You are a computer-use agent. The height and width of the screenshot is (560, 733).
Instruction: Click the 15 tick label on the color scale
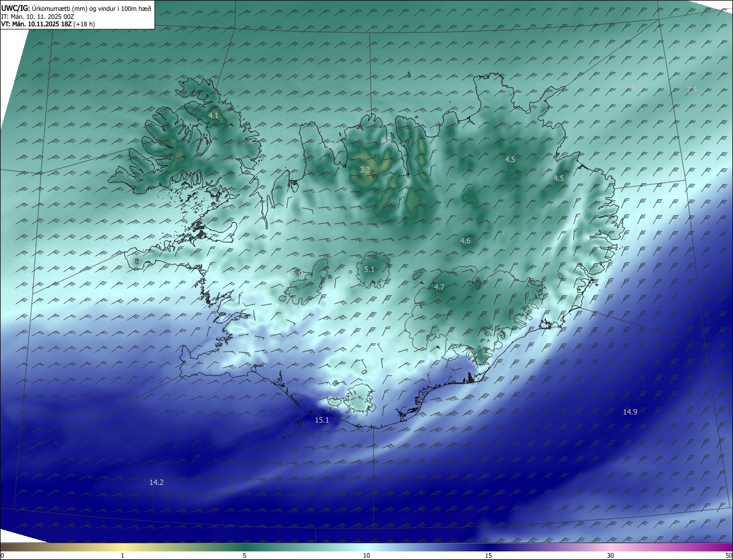point(488,556)
